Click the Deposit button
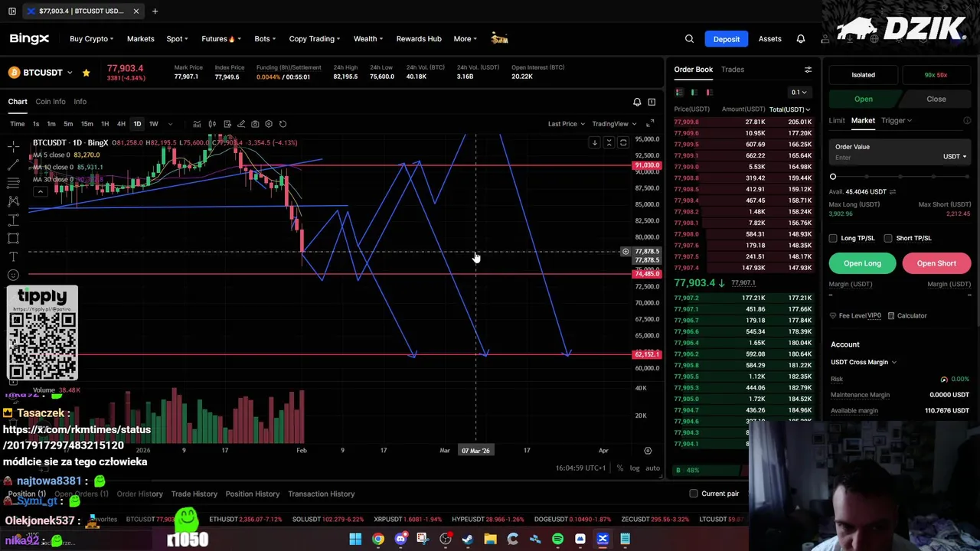Viewport: 980px width, 551px height. click(727, 39)
